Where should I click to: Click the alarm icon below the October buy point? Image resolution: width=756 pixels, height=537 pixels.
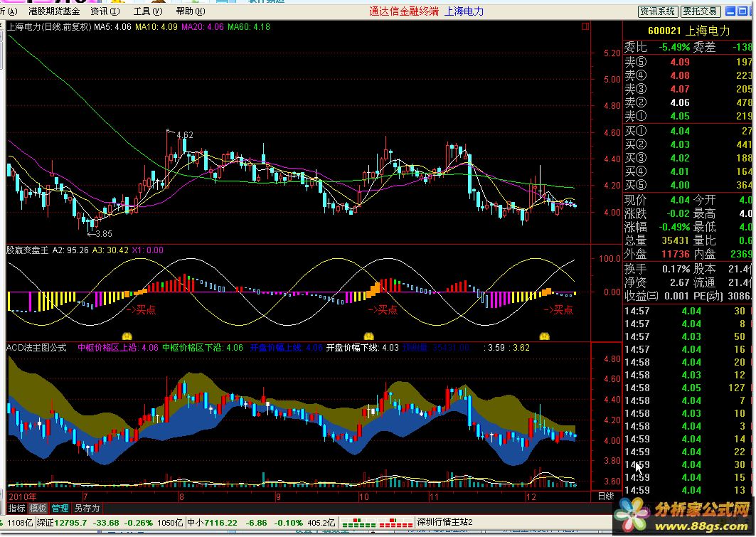[x=369, y=336]
